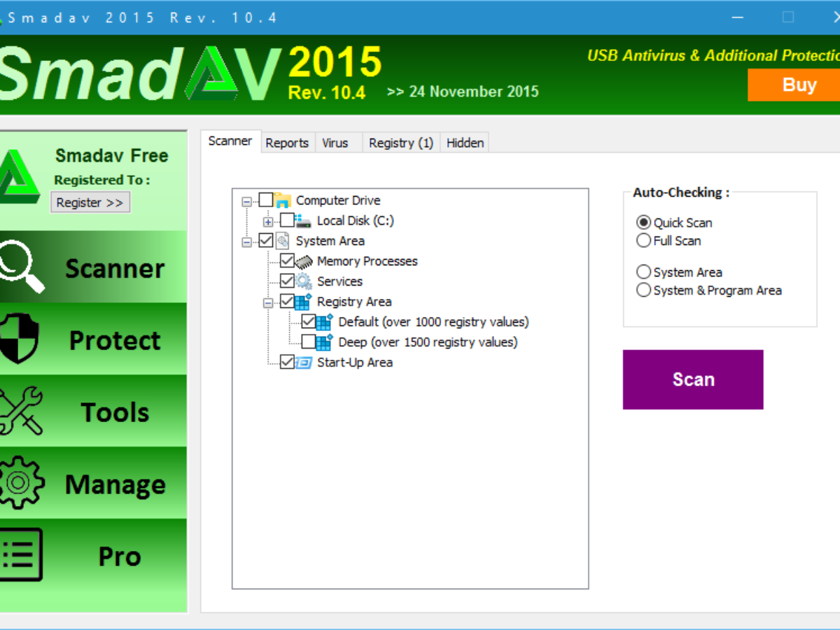Screen dimensions: 840x630
Task: Toggle the Registry Area checkbox
Action: coord(287,302)
